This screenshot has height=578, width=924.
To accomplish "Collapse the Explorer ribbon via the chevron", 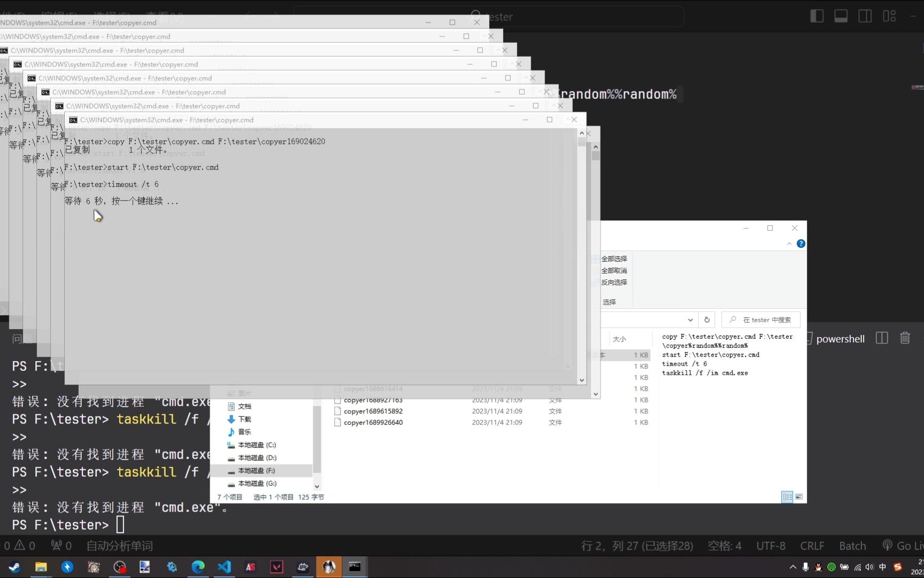I will click(789, 244).
